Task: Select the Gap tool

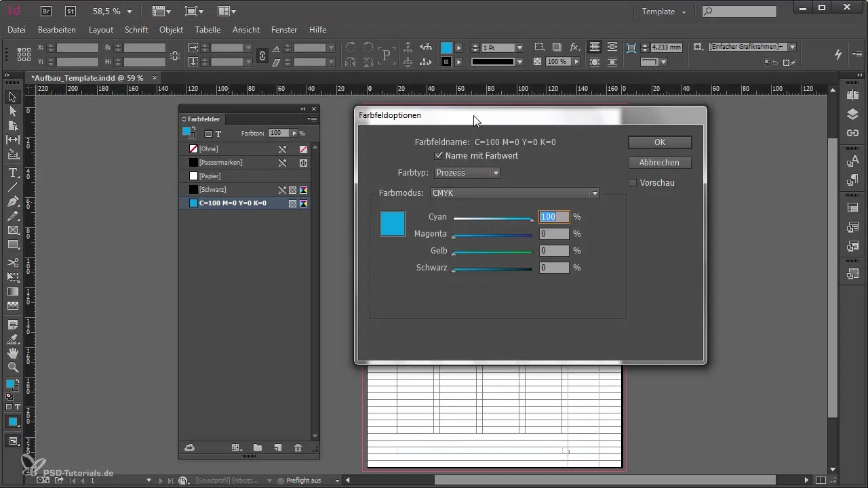Action: [x=13, y=140]
